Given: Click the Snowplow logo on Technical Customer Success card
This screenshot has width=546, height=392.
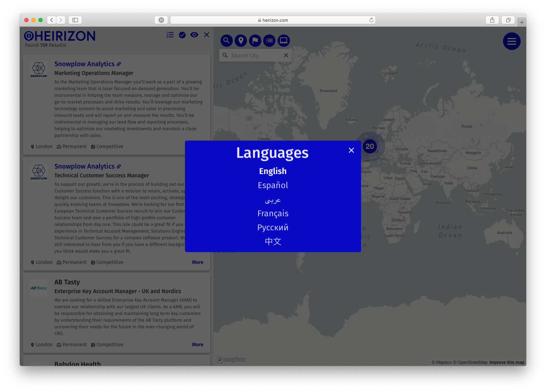Looking at the screenshot, I should (x=39, y=172).
